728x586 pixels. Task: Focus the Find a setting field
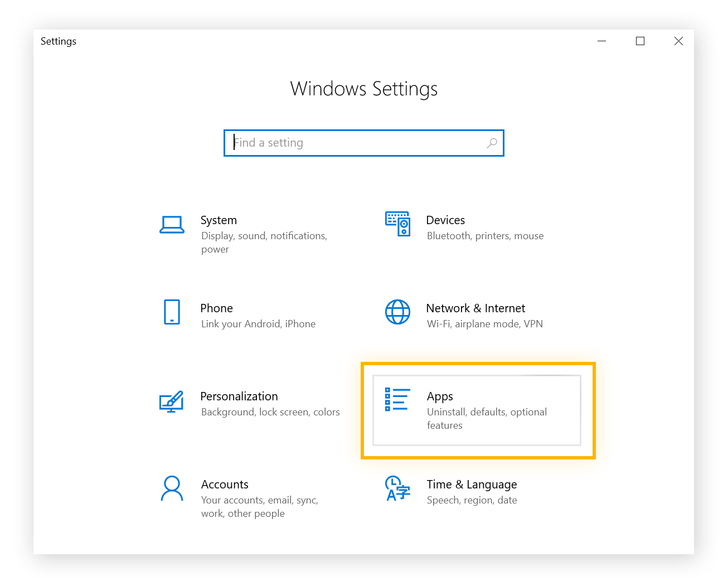pyautogui.click(x=357, y=143)
